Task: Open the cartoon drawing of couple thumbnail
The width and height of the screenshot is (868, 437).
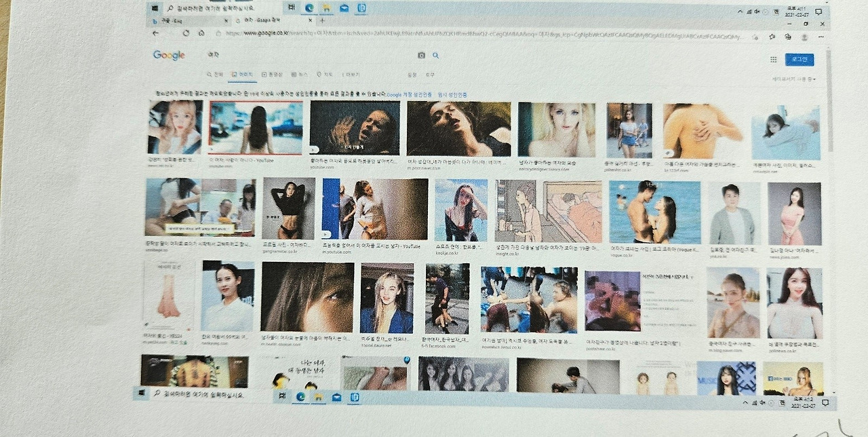Action: [x=548, y=211]
